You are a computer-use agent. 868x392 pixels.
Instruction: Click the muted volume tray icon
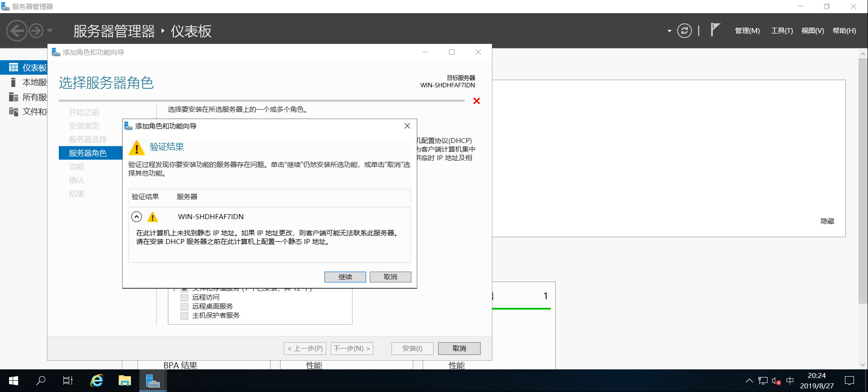click(777, 381)
